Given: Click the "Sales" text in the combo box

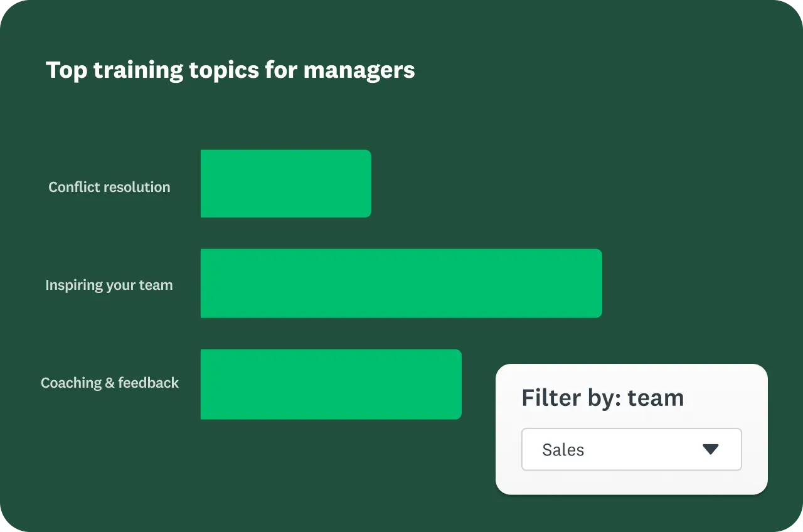Looking at the screenshot, I should point(563,450).
